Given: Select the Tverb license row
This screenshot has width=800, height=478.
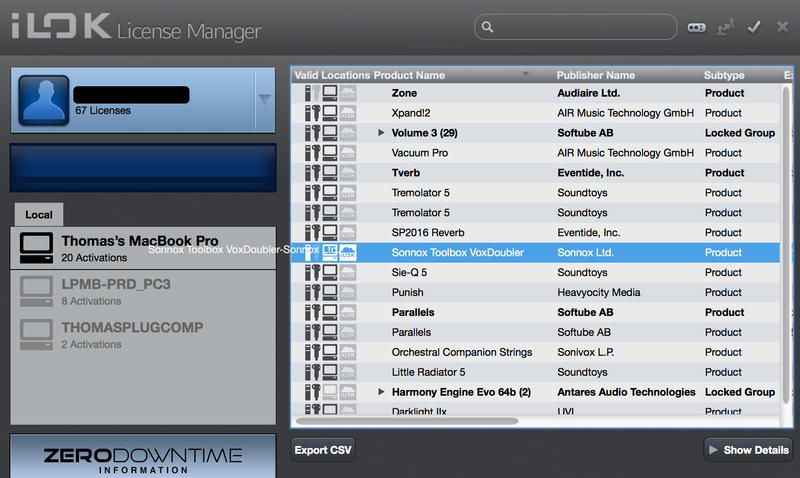Looking at the screenshot, I should [536, 172].
